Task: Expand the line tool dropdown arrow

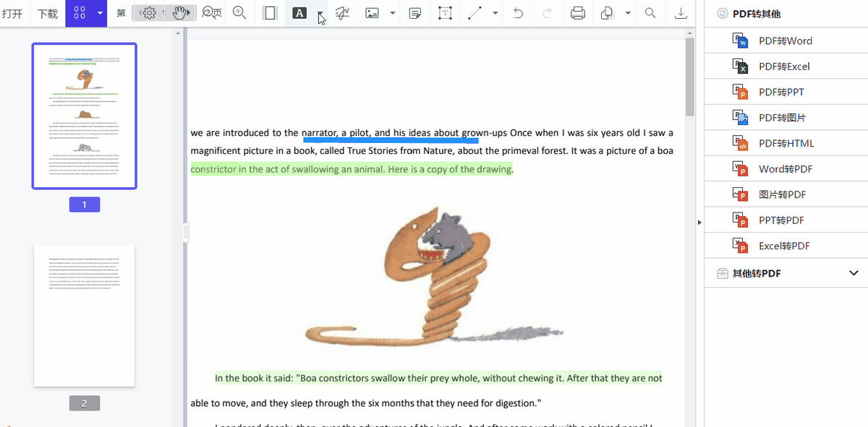Action: 495,13
